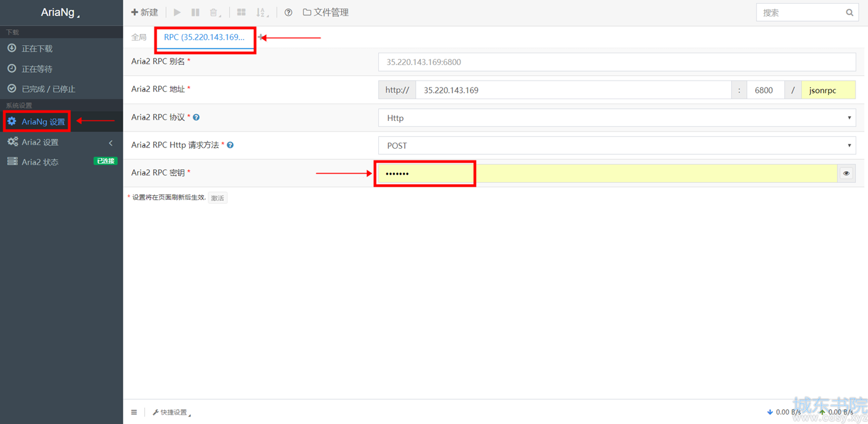The height and width of the screenshot is (424, 868).
Task: Open the sort order icon menu
Action: click(262, 12)
